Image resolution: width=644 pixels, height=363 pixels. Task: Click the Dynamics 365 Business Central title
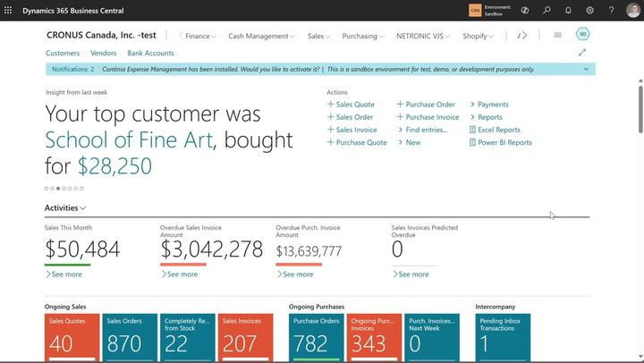(x=73, y=11)
